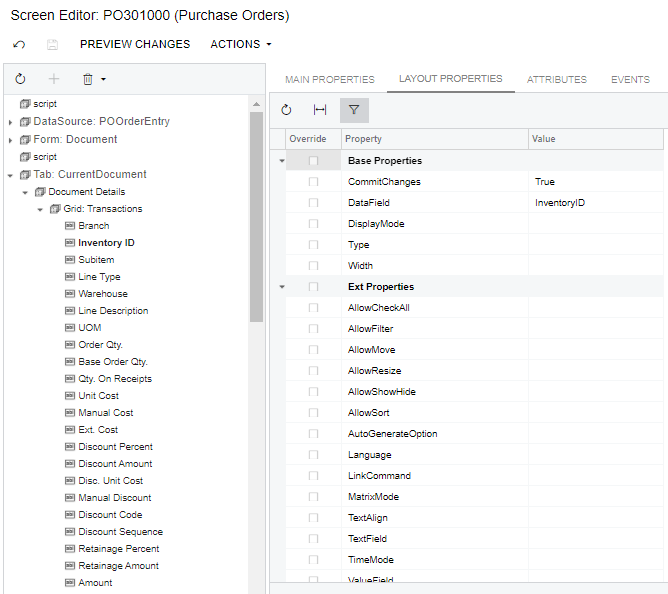Collapse the Base Properties group
This screenshot has width=668, height=594.
point(281,161)
